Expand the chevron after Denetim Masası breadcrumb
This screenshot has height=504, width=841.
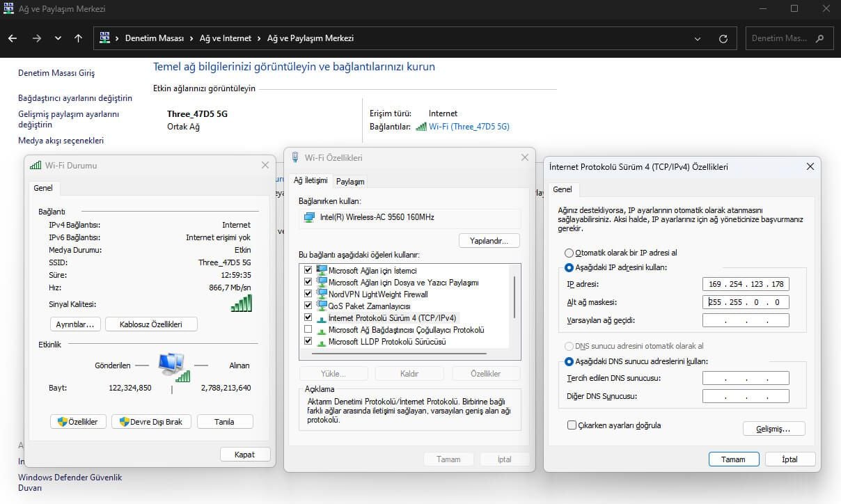[x=193, y=38]
